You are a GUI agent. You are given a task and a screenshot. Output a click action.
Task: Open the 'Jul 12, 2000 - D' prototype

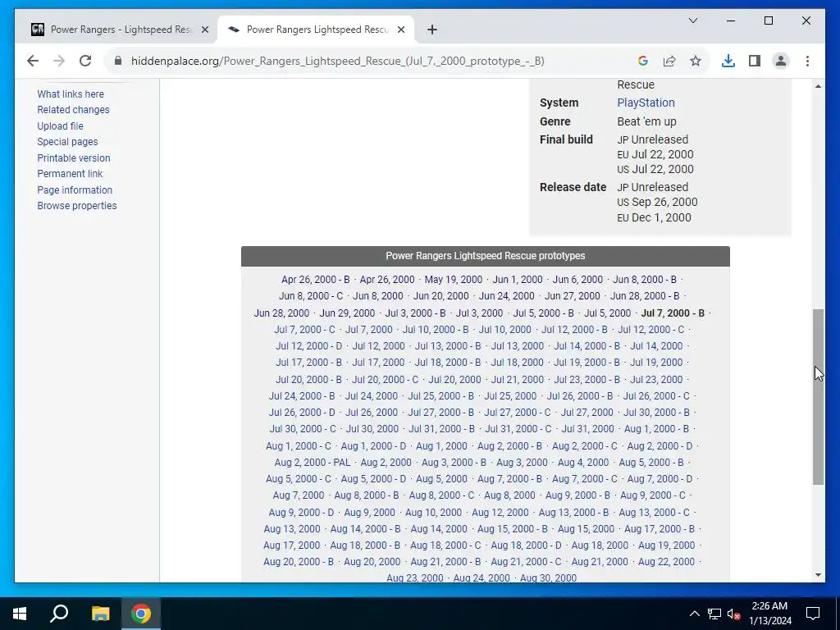tap(308, 346)
